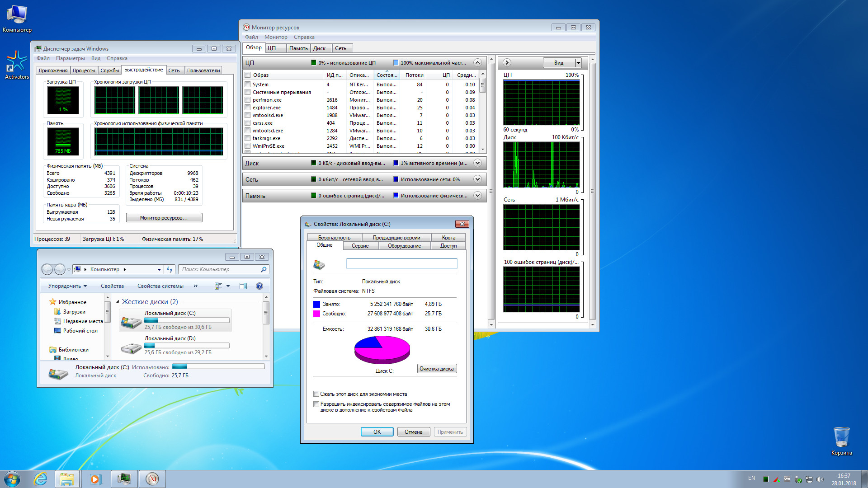Check the explorer.exe process checkbox
868x488 pixels.
pyautogui.click(x=247, y=108)
